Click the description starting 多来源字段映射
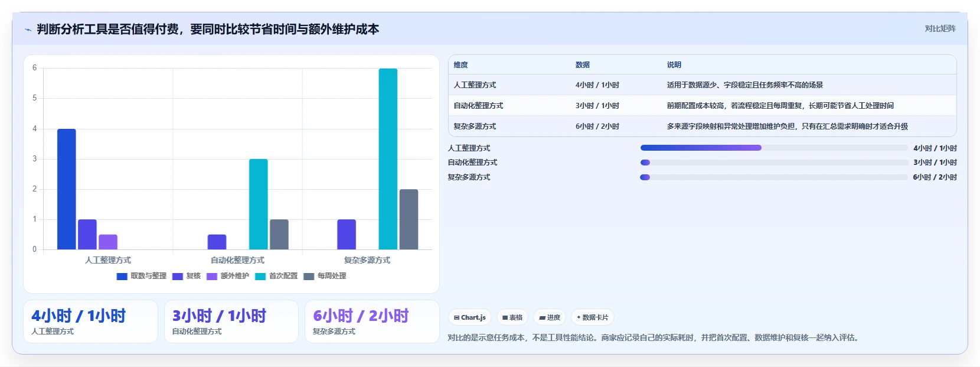Screen dimensions: 980x367 pos(788,126)
